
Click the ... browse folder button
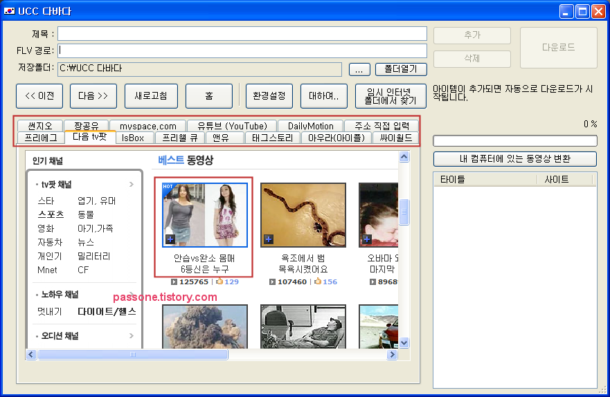359,69
